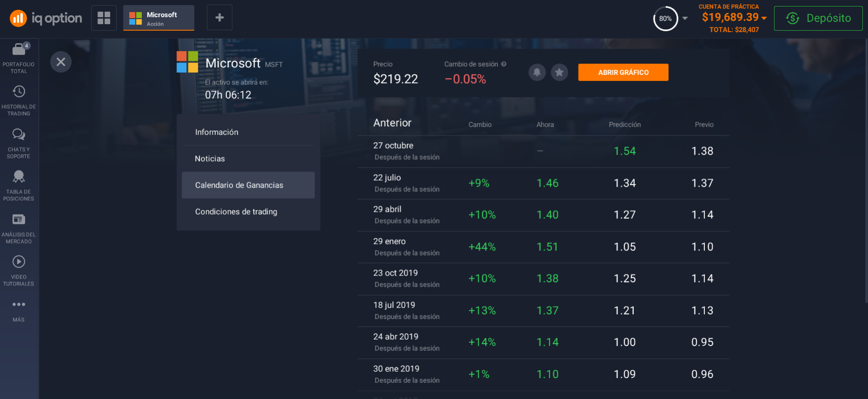Select Calendario de Ganancias
This screenshot has height=399, width=868.
pos(248,185)
